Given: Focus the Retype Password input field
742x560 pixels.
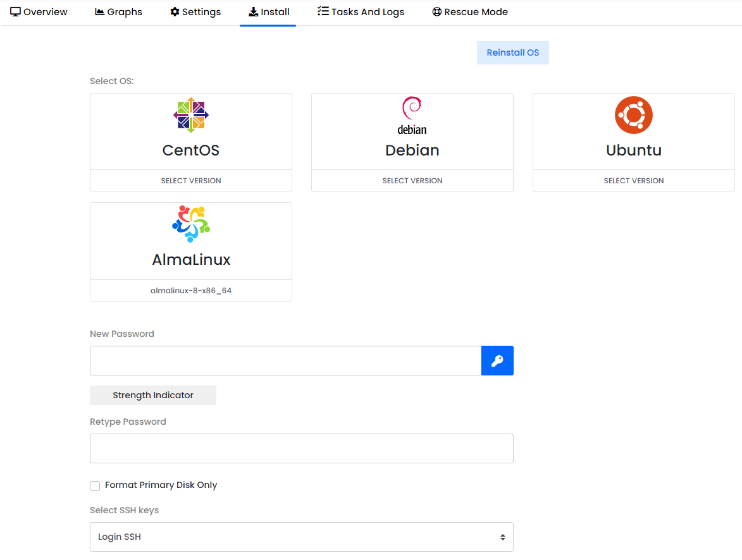Looking at the screenshot, I should [302, 448].
